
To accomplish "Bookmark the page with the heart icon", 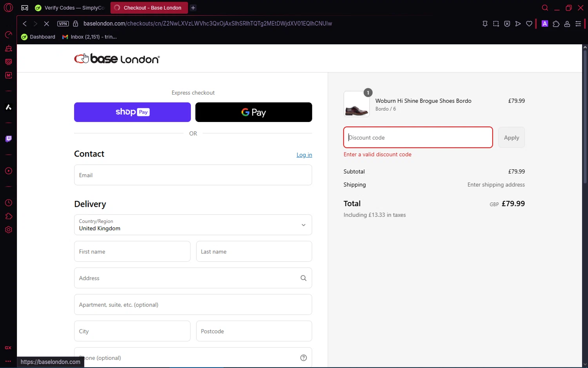I will click(x=529, y=24).
